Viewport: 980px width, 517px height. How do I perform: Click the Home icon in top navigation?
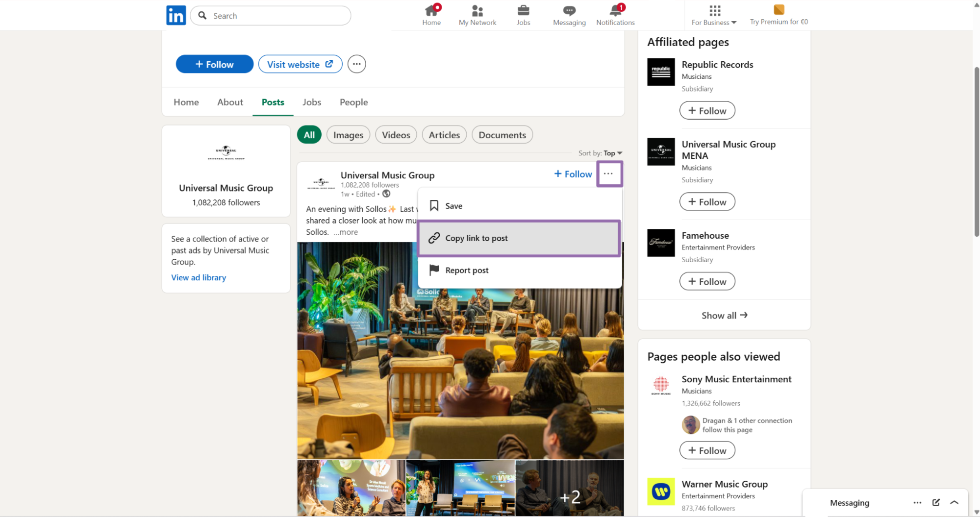[x=431, y=15]
